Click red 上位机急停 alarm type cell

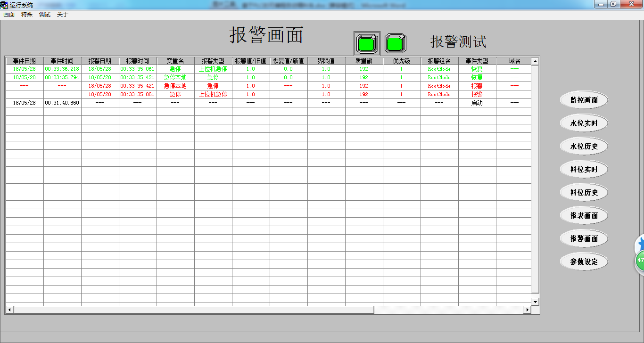[213, 94]
